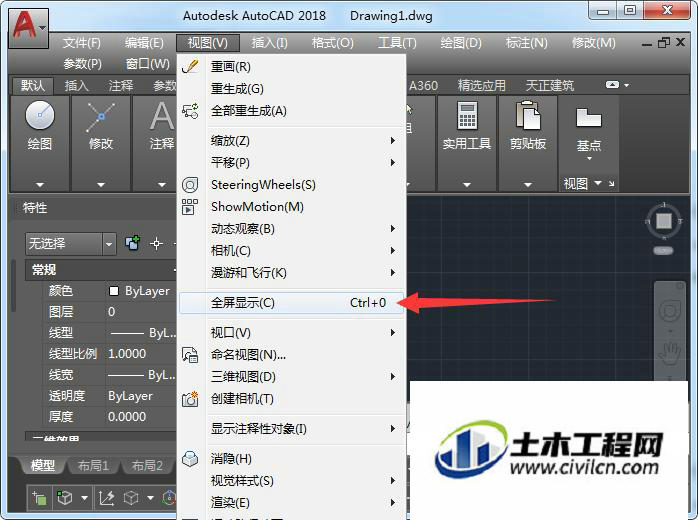
Task: Expand the 基点 dropdown arrow
Action: (589, 158)
